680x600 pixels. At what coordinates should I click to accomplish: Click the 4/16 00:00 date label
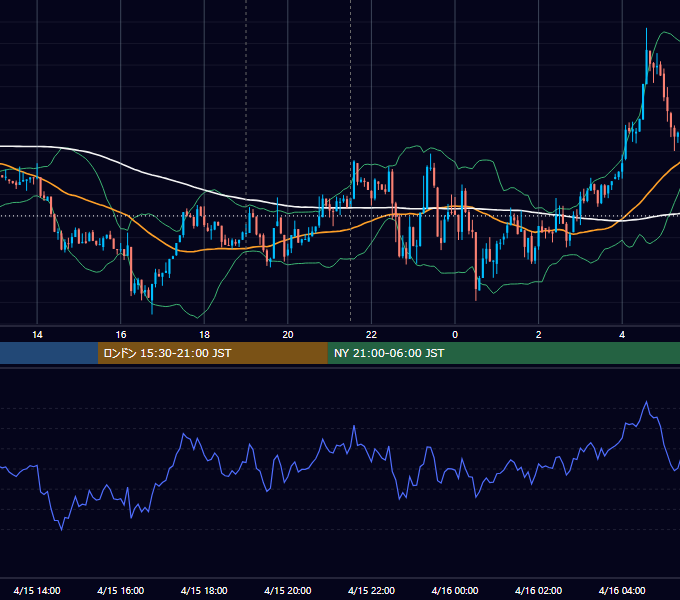[x=455, y=590]
